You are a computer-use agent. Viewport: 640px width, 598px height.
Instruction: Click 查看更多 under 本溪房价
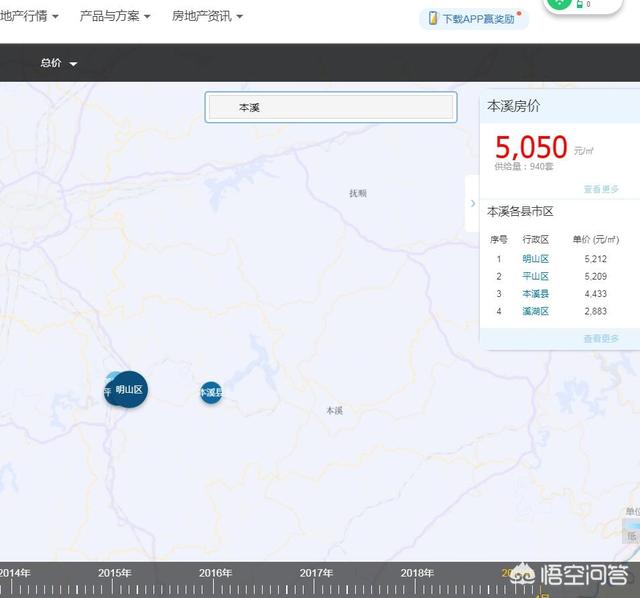coord(601,189)
